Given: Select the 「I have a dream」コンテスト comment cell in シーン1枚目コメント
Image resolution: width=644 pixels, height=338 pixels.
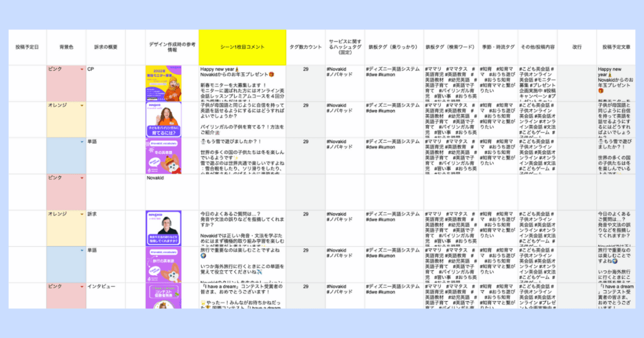Looking at the screenshot, I should tap(242, 296).
